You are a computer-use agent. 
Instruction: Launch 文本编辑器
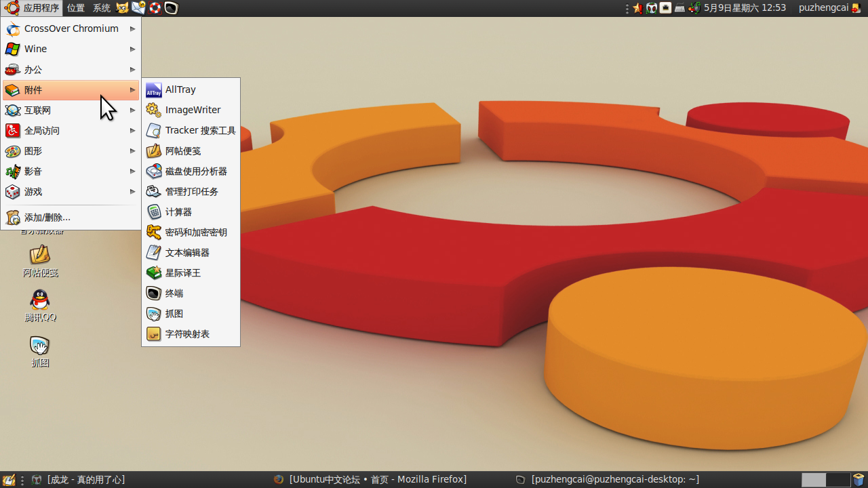191,252
